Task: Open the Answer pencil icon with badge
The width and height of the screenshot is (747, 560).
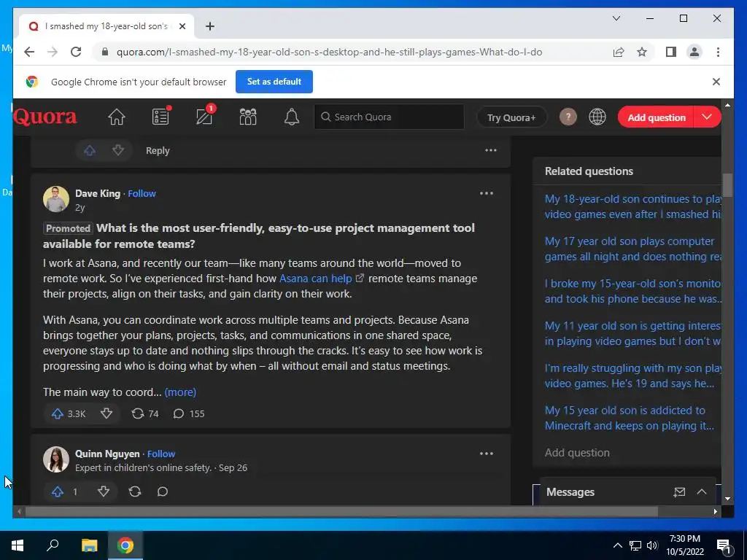Action: pyautogui.click(x=205, y=116)
